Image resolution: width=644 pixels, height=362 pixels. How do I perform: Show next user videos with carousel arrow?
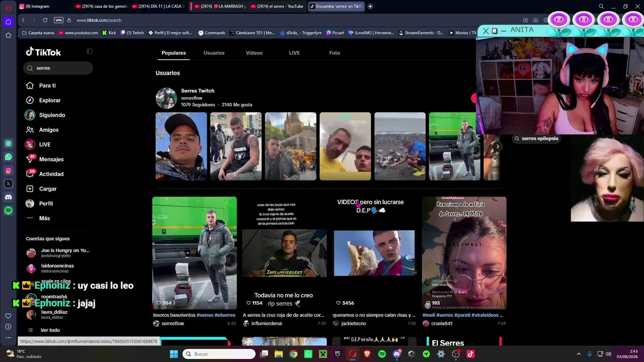tap(497, 146)
